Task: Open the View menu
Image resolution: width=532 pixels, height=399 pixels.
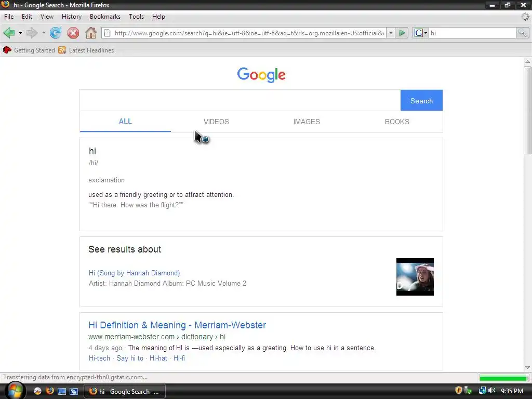Action: pyautogui.click(x=47, y=17)
